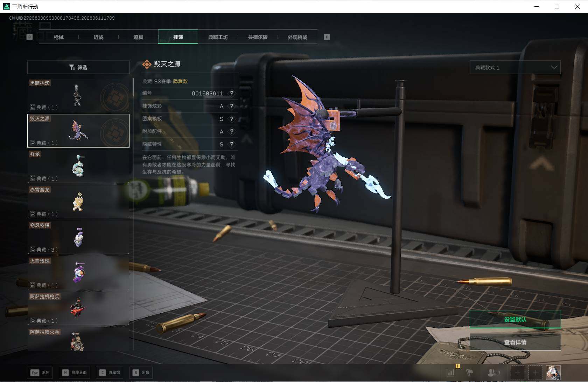Click the serial number 001583611
The image size is (588, 382).
(207, 94)
